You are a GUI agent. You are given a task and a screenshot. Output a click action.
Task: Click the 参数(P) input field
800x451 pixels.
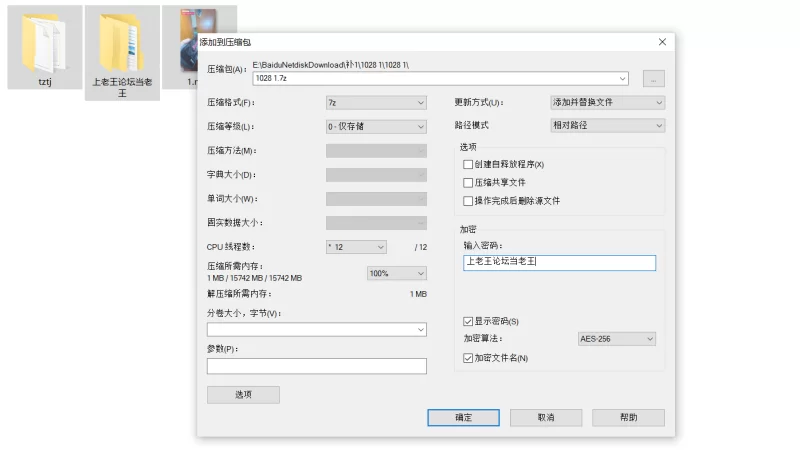click(316, 366)
